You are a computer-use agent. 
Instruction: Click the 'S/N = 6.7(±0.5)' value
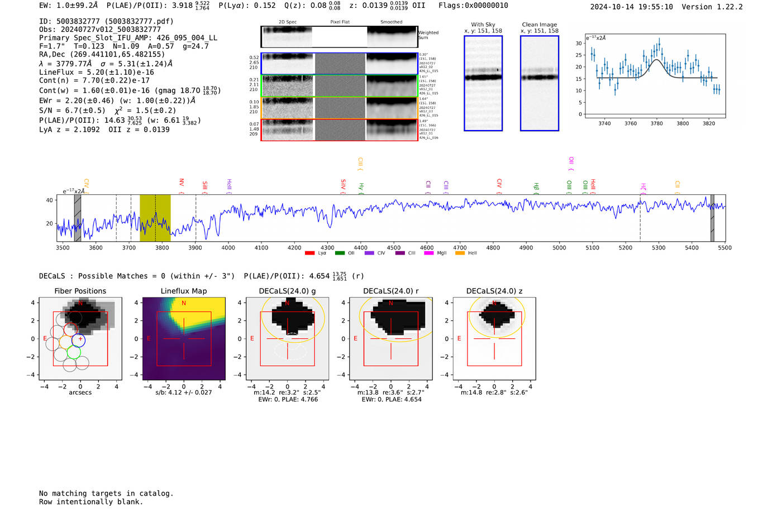point(72,110)
